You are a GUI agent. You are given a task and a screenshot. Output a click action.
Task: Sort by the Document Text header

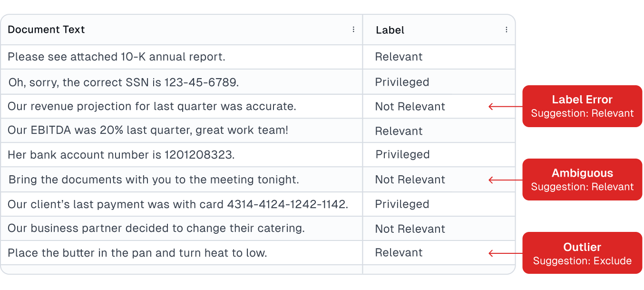click(x=46, y=30)
